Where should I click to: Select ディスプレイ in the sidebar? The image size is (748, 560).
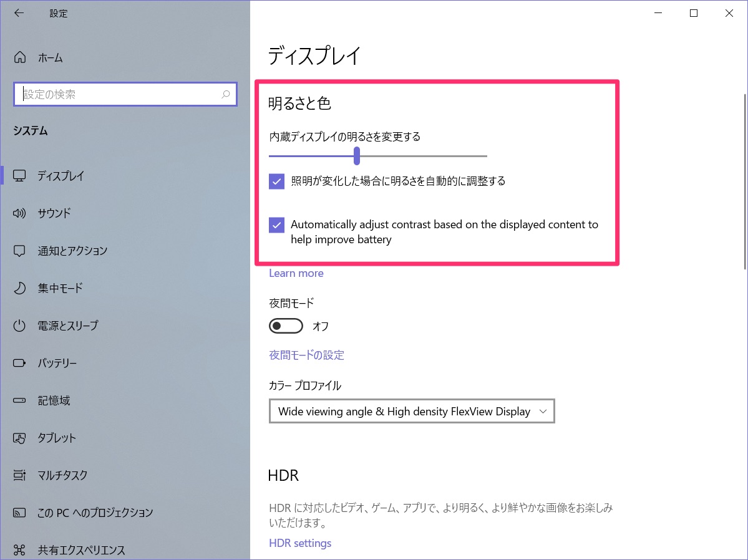[x=61, y=175]
